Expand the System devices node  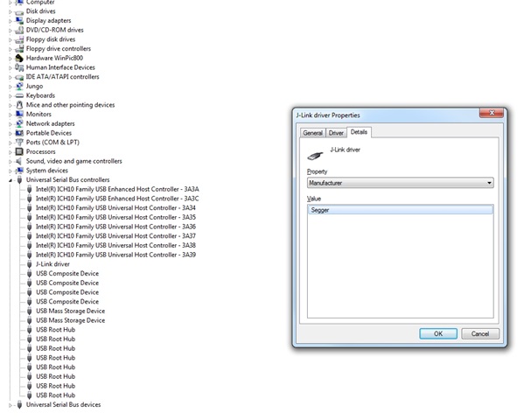pos(10,171)
